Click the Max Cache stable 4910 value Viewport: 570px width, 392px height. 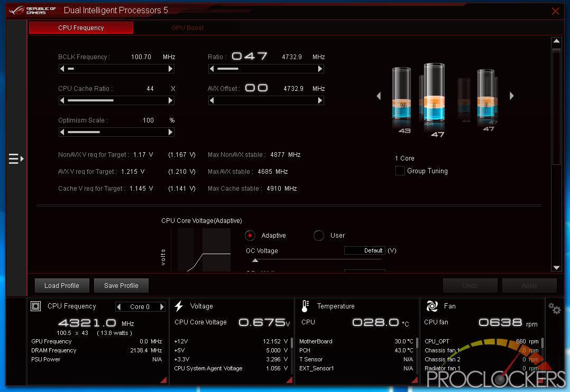pos(274,189)
